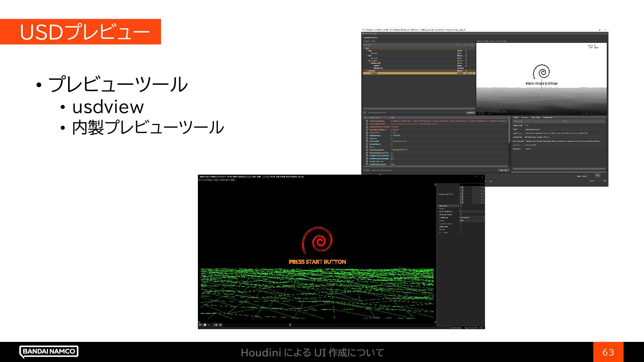
Task: Jump to last frame in preview tool
Action: [220, 325]
